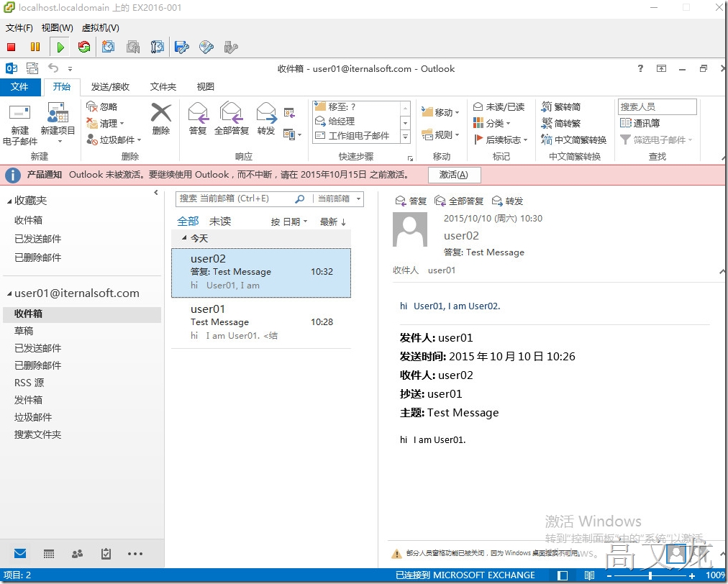Show only 未读 unread messages filter

coord(220,222)
